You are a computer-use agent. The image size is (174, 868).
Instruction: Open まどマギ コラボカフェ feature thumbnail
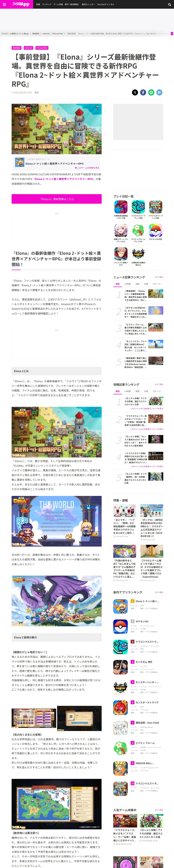tap(125, 511)
